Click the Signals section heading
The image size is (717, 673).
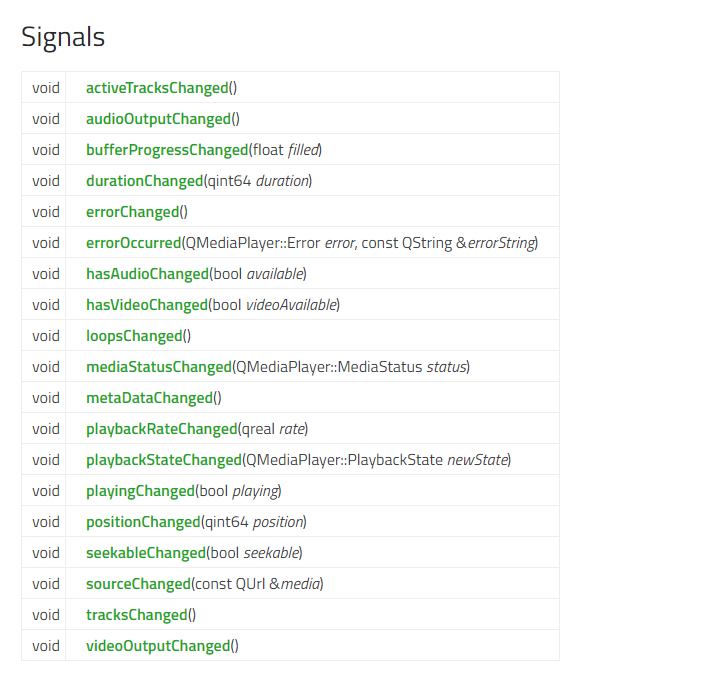(x=63, y=37)
